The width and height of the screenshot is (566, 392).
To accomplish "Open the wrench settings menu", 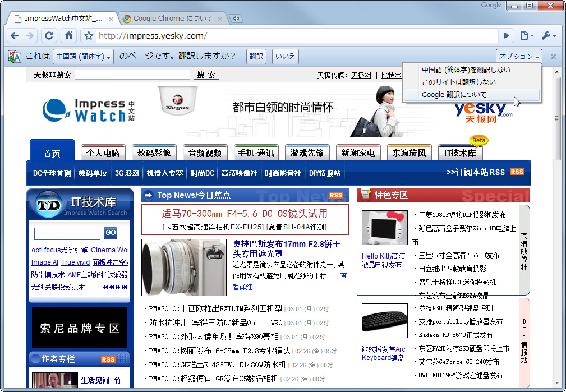I will [x=546, y=35].
